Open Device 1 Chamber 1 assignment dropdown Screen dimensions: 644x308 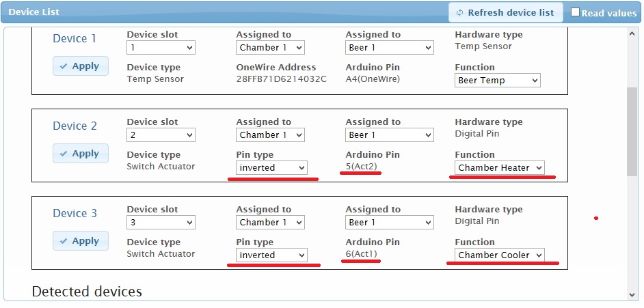click(x=270, y=48)
